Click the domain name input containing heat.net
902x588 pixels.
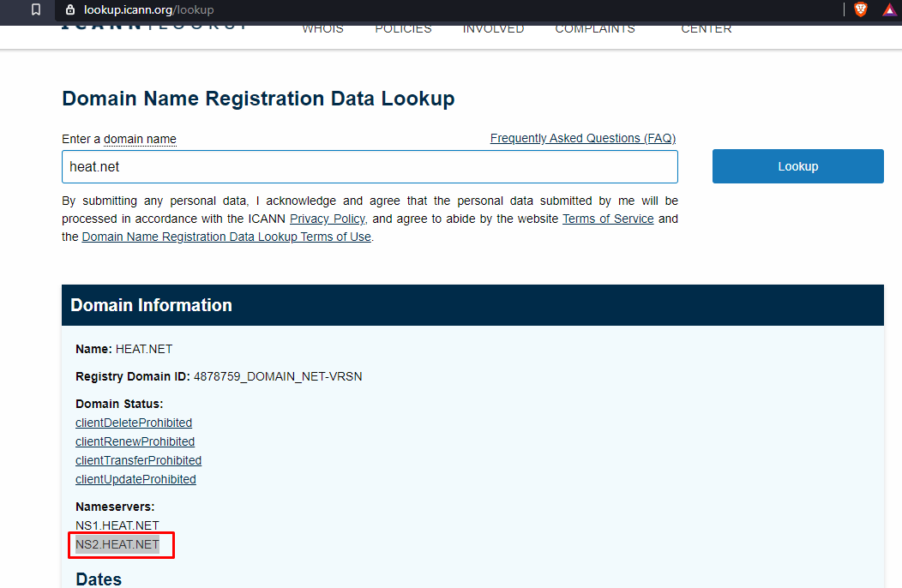[x=370, y=167]
